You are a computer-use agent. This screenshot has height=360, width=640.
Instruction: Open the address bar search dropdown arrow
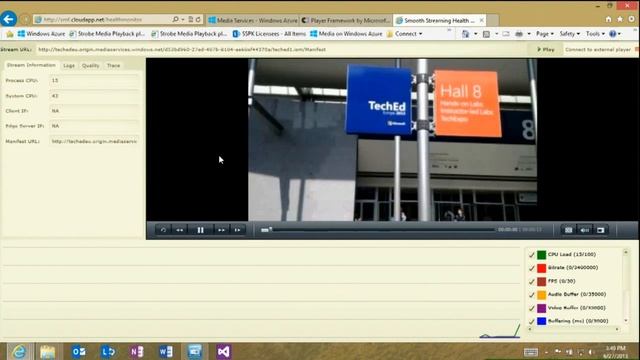tap(182, 19)
